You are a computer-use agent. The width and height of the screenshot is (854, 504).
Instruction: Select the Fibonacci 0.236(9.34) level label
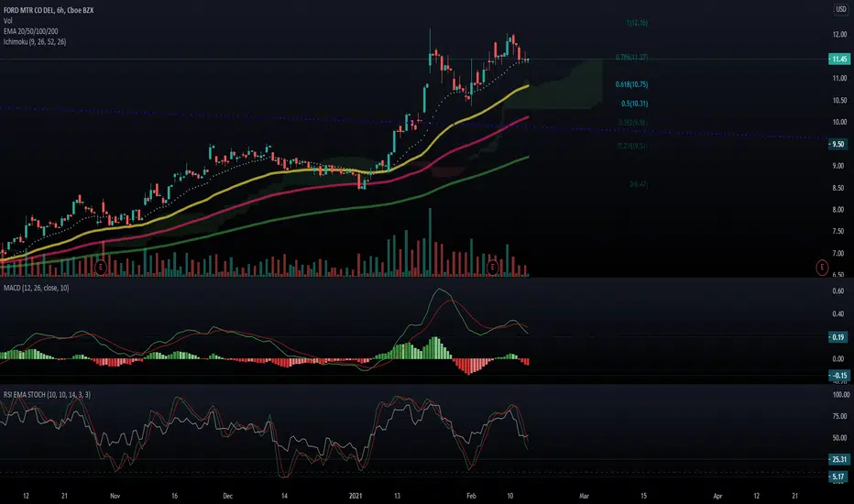(x=632, y=146)
